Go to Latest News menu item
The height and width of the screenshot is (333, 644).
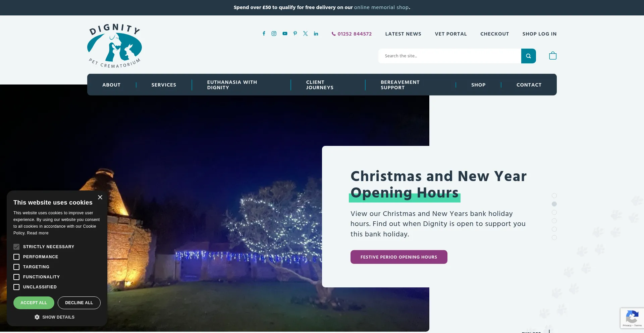(x=403, y=34)
